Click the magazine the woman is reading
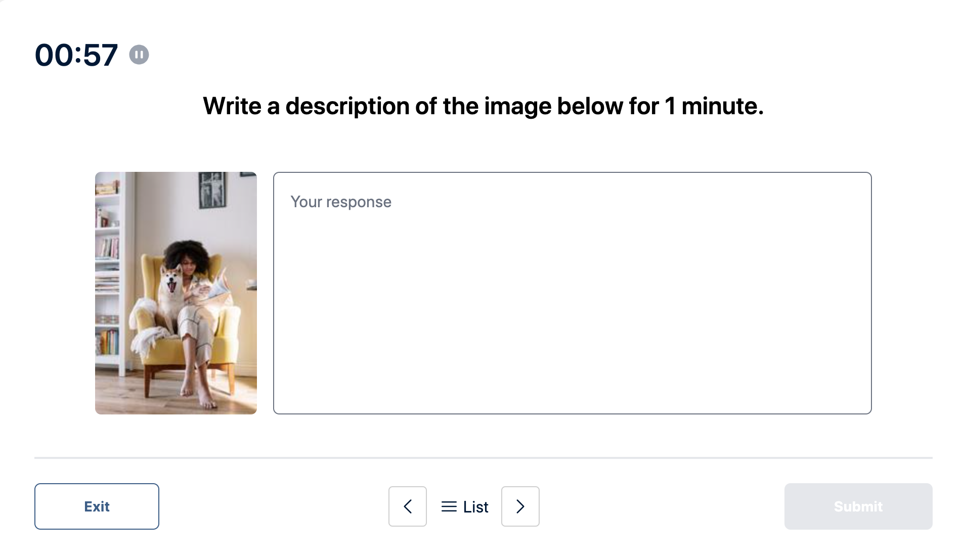This screenshot has height=560, width=962. [217, 288]
